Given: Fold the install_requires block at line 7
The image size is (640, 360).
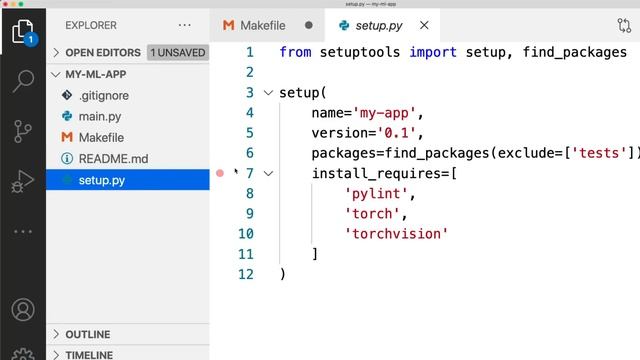Looking at the screenshot, I should click(x=268, y=173).
